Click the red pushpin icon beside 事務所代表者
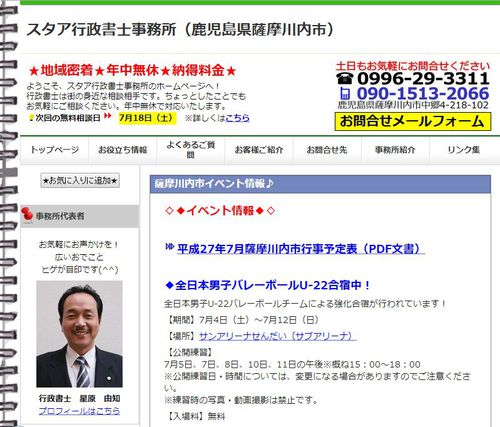The width and height of the screenshot is (500, 427). coord(27,215)
